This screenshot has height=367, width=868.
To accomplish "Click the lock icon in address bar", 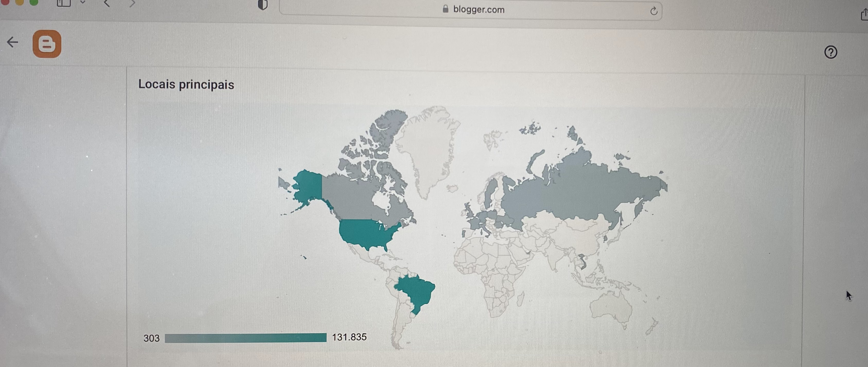I will pos(446,9).
